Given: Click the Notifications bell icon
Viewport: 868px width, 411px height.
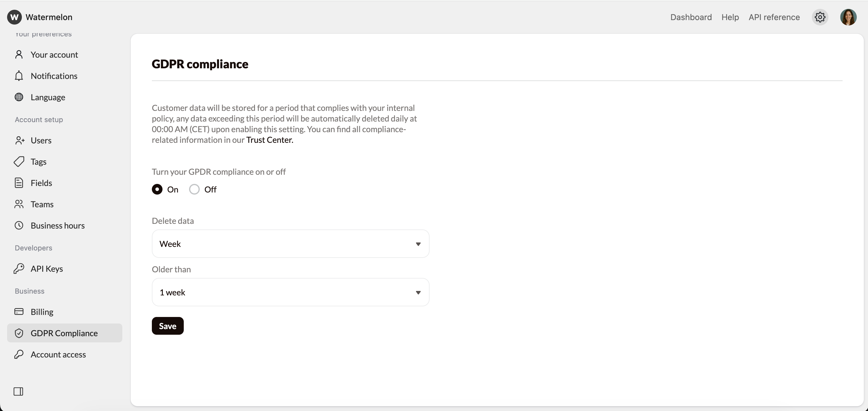Looking at the screenshot, I should pyautogui.click(x=19, y=76).
